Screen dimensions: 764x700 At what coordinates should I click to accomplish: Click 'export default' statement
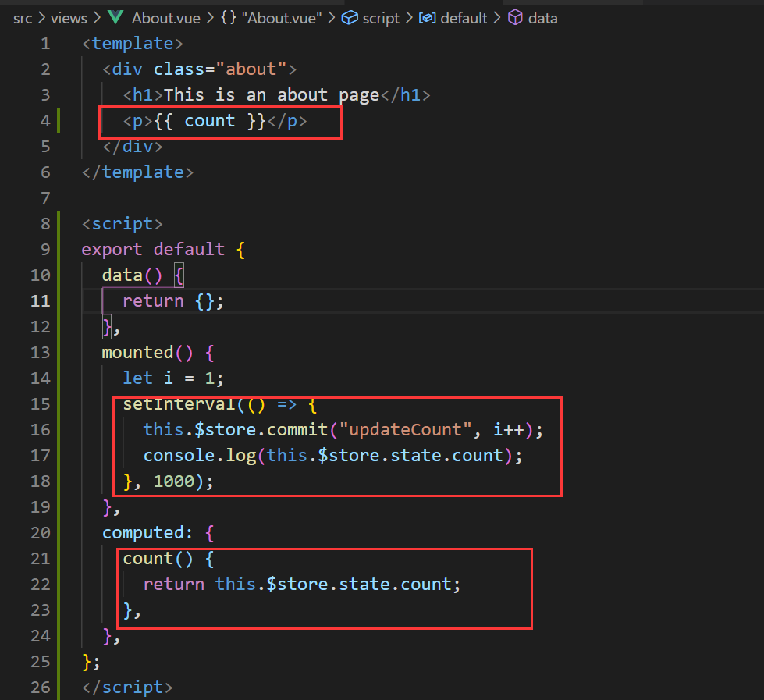pyautogui.click(x=153, y=250)
